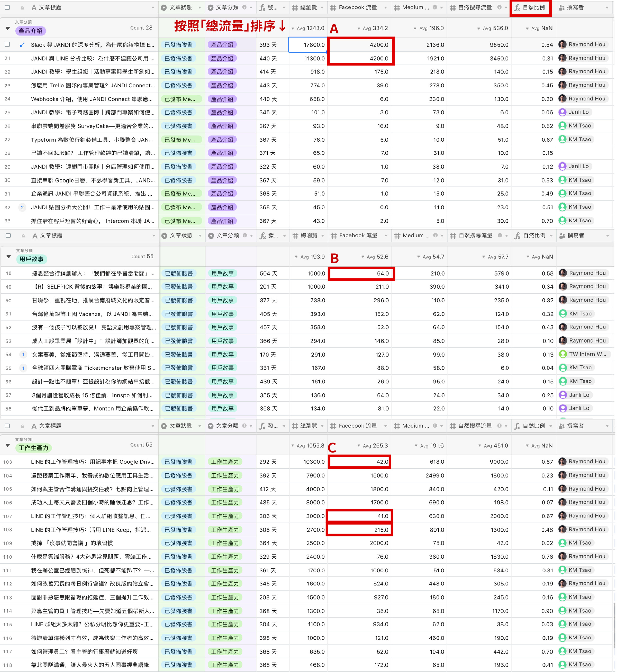Tick the checkbox on the Slack row
Viewport: 617px width, 672px height.
pos(7,44)
